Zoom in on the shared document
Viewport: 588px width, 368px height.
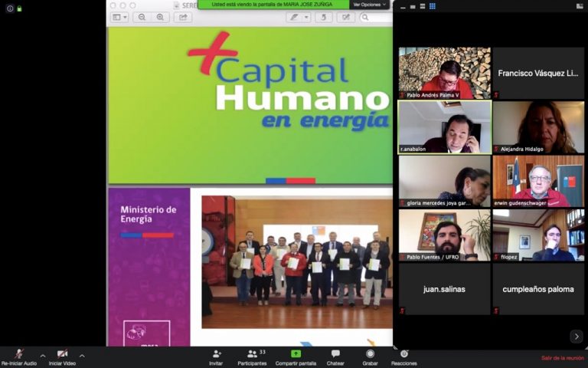(x=160, y=18)
